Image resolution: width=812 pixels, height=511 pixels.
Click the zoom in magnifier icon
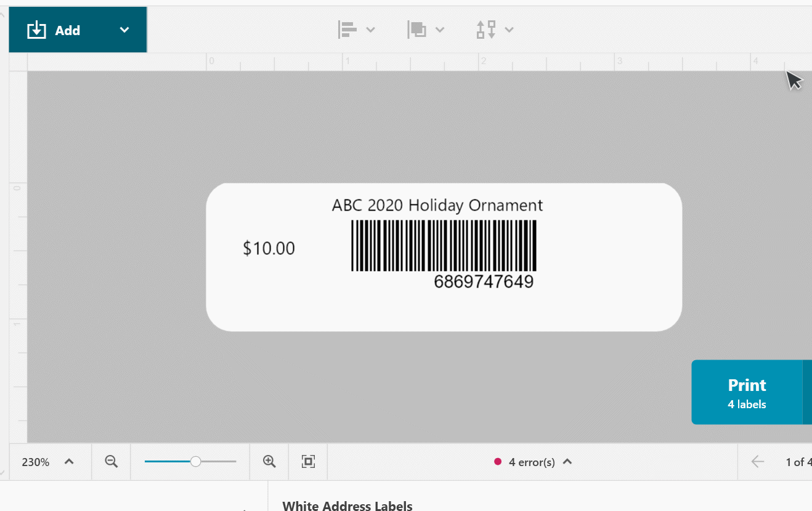pyautogui.click(x=269, y=461)
